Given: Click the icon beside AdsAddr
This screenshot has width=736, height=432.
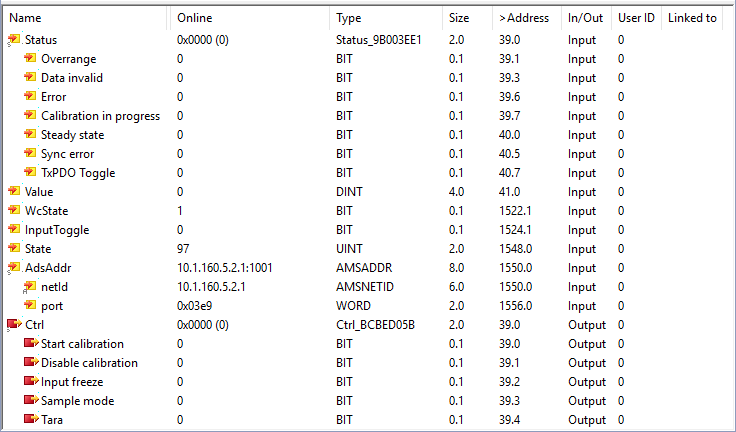Looking at the screenshot, I should (x=14, y=268).
